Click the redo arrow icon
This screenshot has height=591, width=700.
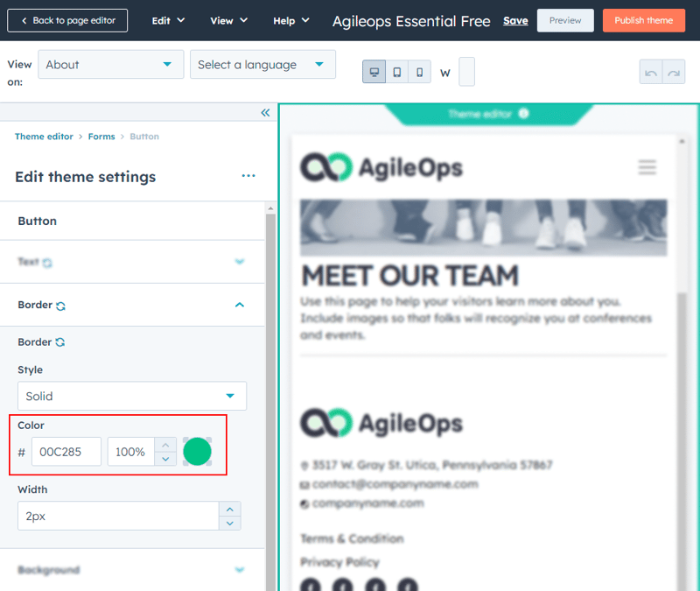pyautogui.click(x=674, y=72)
